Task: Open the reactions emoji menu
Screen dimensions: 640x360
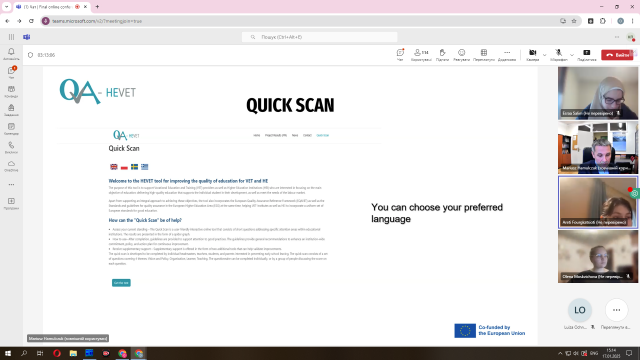Action: coord(461,55)
